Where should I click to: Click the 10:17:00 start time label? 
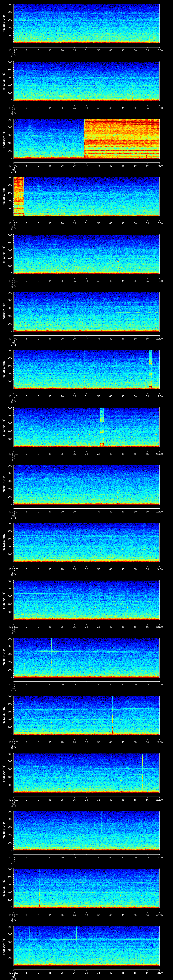pos(13,223)
